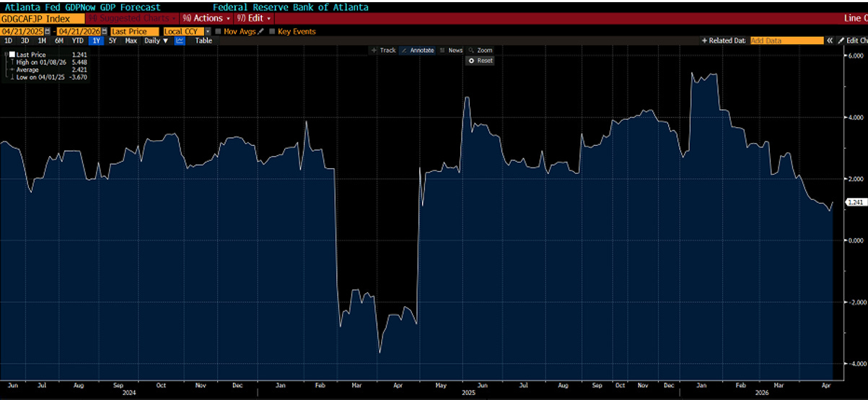
Task: Open the Edit menu
Action: coord(255,17)
